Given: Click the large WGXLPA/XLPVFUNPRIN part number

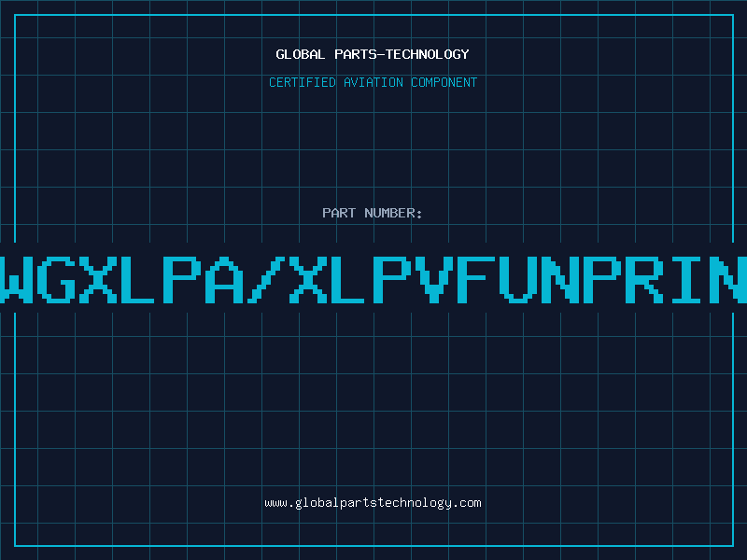Looking at the screenshot, I should click(x=373, y=279).
